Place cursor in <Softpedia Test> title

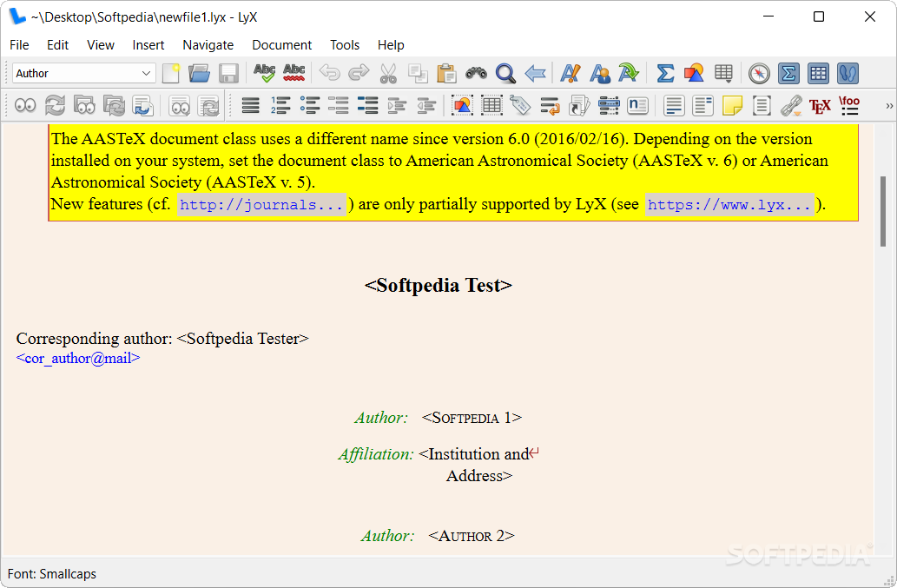click(439, 285)
